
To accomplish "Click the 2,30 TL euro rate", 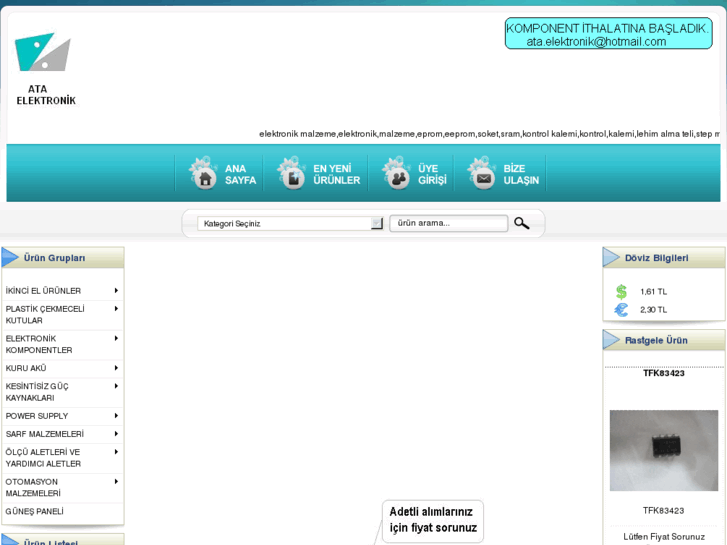I will point(653,310).
